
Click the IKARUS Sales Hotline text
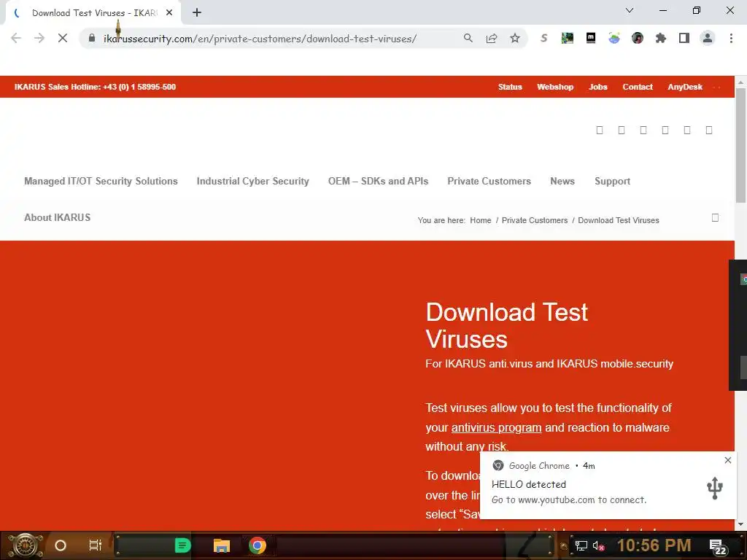95,87
